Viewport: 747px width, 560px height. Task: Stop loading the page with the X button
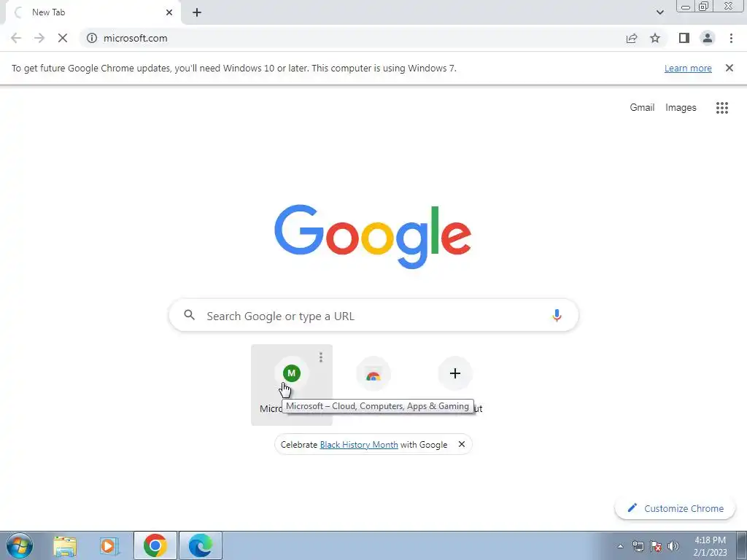click(x=63, y=38)
